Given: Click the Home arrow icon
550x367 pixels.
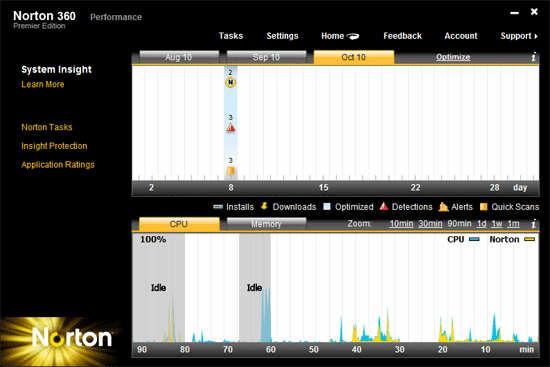Looking at the screenshot, I should (x=353, y=36).
